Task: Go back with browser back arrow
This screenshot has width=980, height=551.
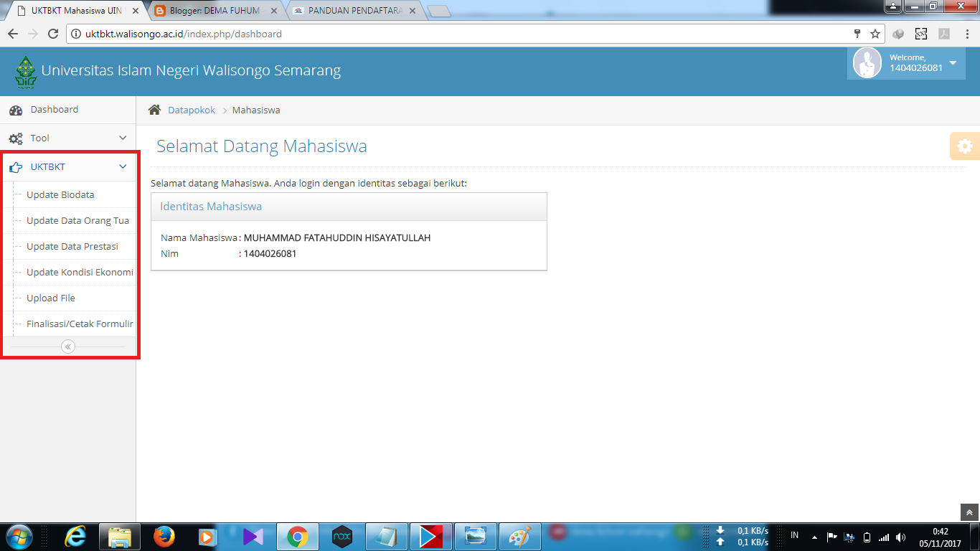Action: click(x=13, y=34)
